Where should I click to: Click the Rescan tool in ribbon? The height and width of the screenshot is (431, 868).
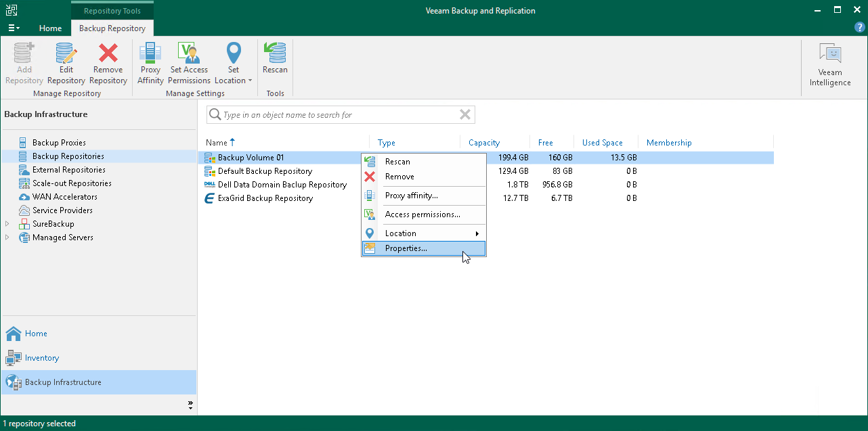[275, 59]
